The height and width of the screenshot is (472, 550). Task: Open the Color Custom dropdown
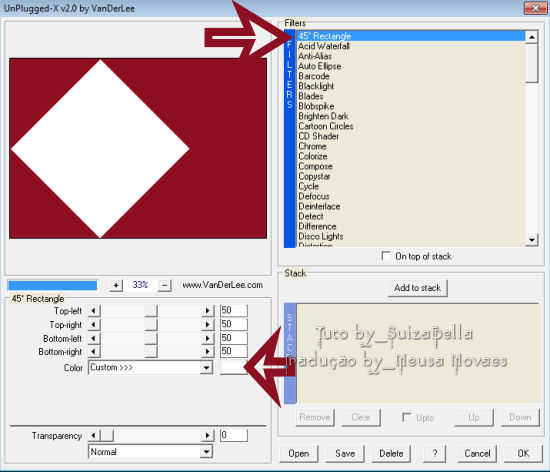tap(150, 368)
